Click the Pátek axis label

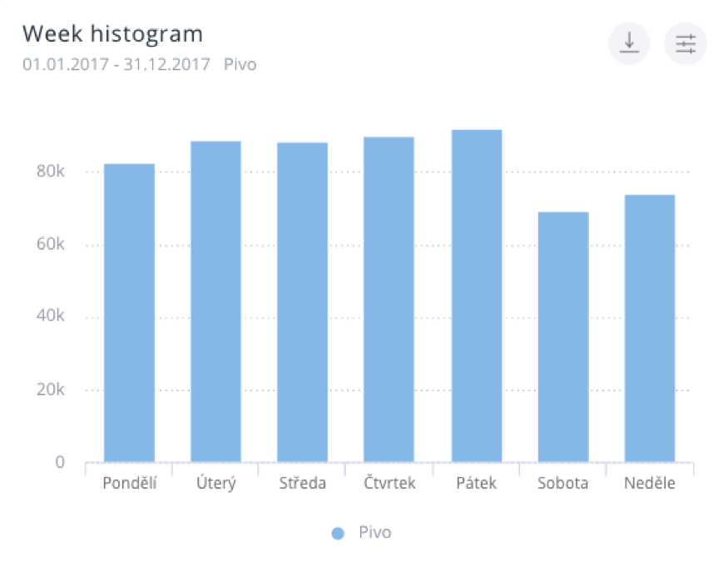click(477, 484)
